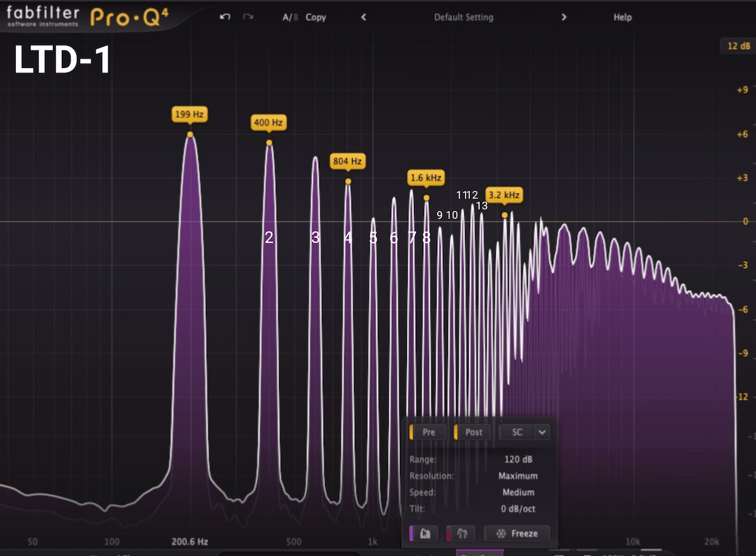Go to previous preset arrow
Viewport: 756px width, 556px height.
point(364,17)
